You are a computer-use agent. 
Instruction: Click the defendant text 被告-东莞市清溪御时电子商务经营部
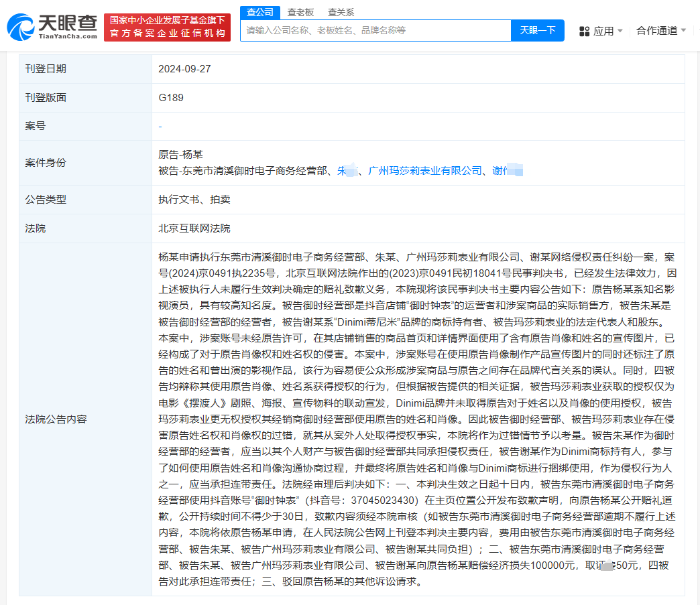coord(243,171)
